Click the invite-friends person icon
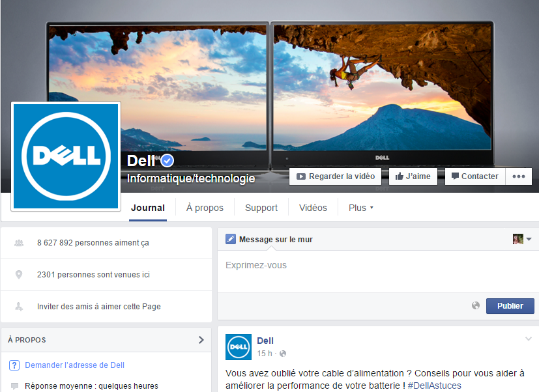Screen dimensions: 539x392 coord(19,307)
